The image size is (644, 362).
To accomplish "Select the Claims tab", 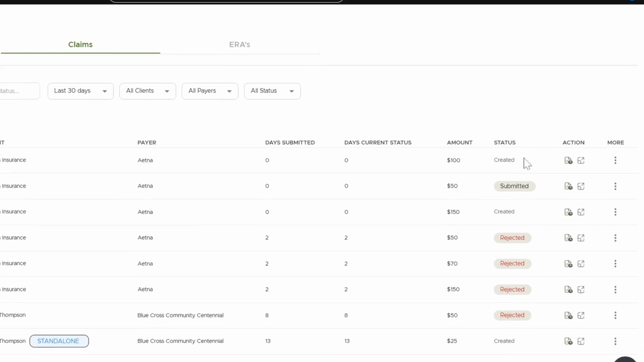I will pyautogui.click(x=80, y=45).
